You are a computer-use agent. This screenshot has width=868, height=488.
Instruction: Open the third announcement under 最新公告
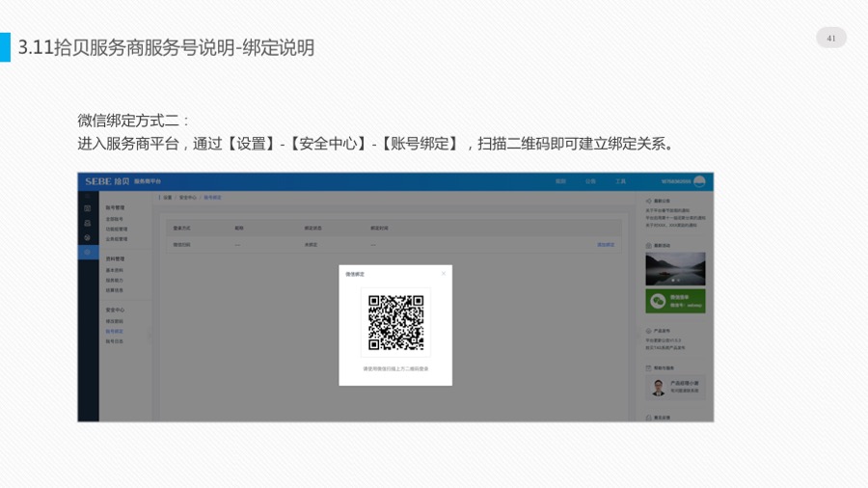[x=671, y=225]
